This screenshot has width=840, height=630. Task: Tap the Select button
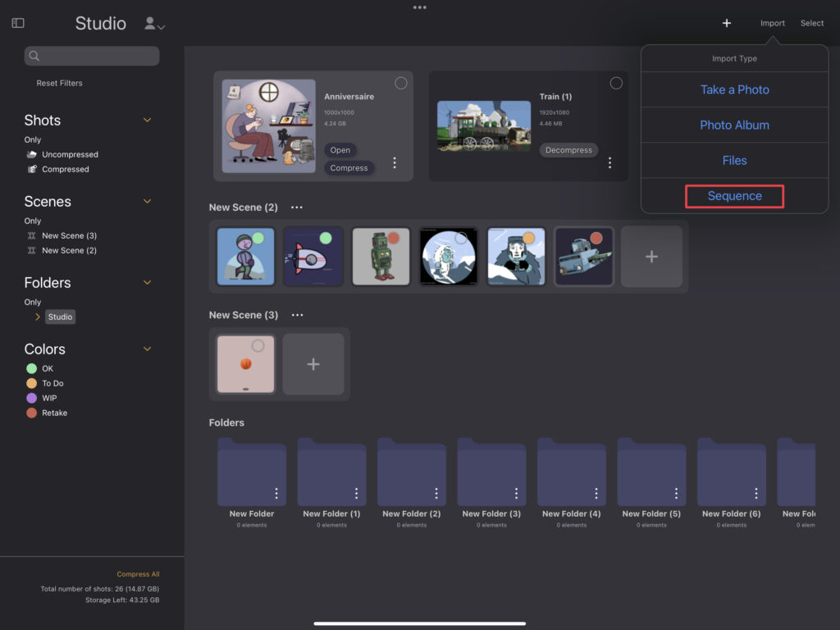(811, 23)
